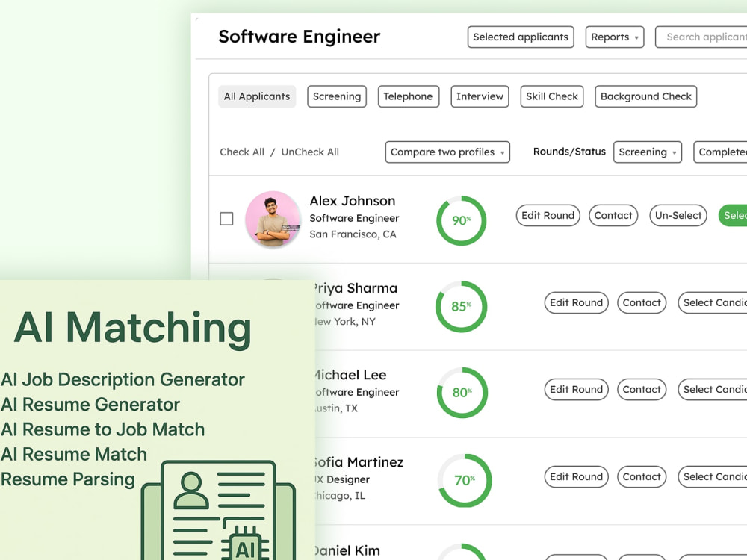Click Michael Lee's 80% match score ring
The image size is (747, 560).
[x=462, y=393]
